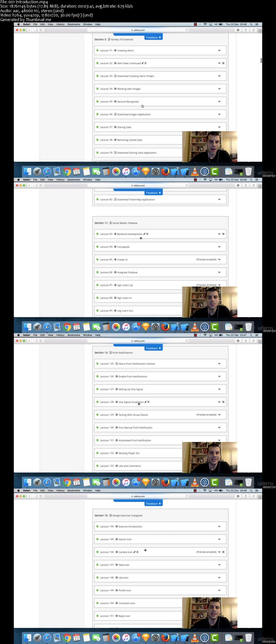
Task: Click the document icon beside Section 15 title
Action: [x=111, y=515]
